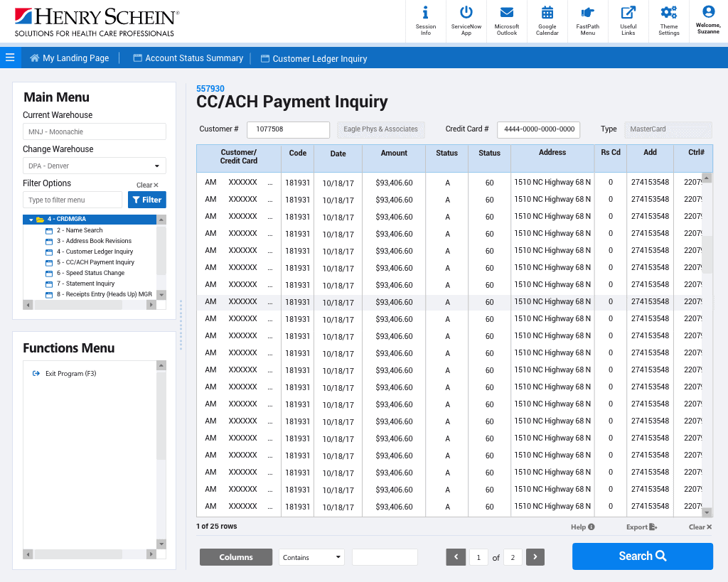The height and width of the screenshot is (582, 728).
Task: Click the Name Search window icon
Action: click(49, 231)
